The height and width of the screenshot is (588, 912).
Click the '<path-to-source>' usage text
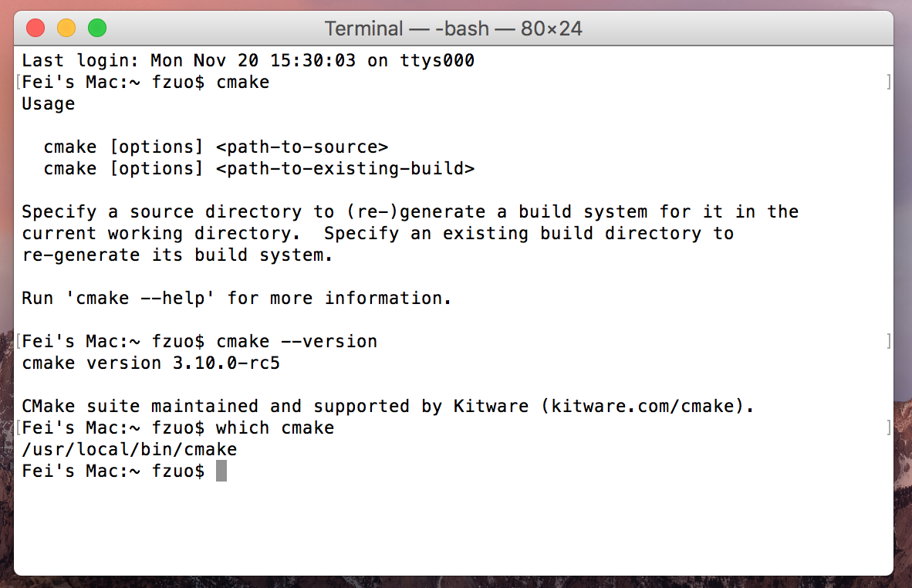click(302, 147)
